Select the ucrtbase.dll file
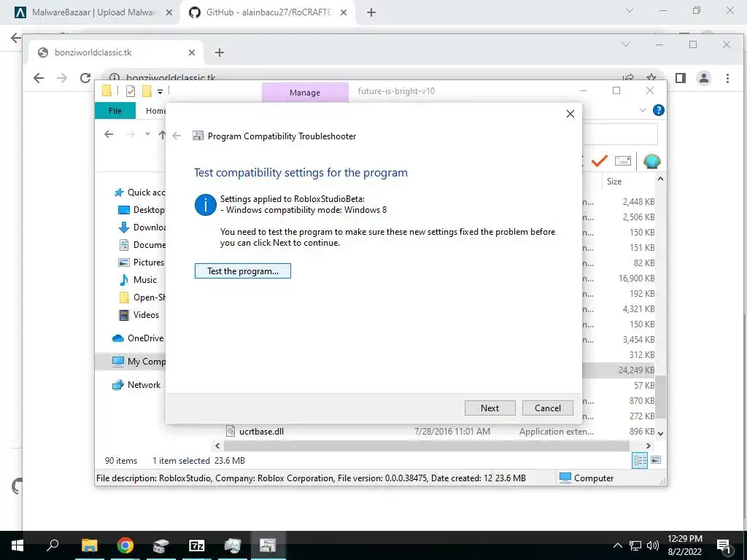Viewport: 747px width, 560px height. pyautogui.click(x=262, y=432)
